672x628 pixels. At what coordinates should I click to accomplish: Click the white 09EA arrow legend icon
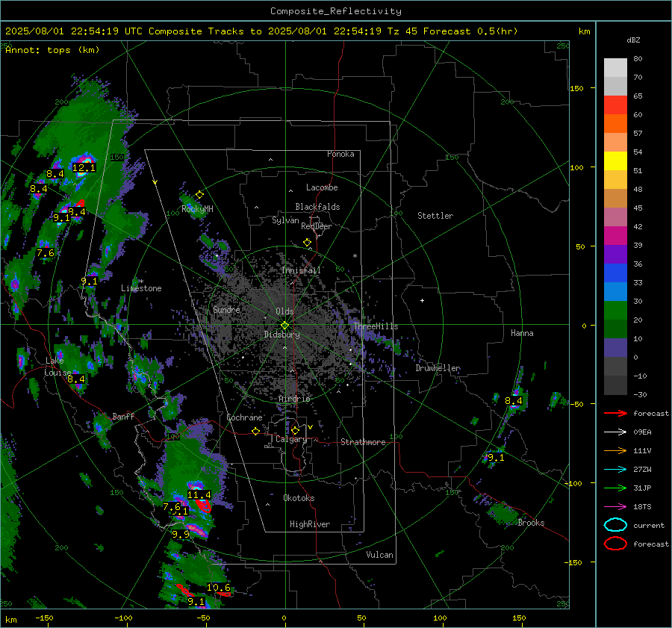615,432
